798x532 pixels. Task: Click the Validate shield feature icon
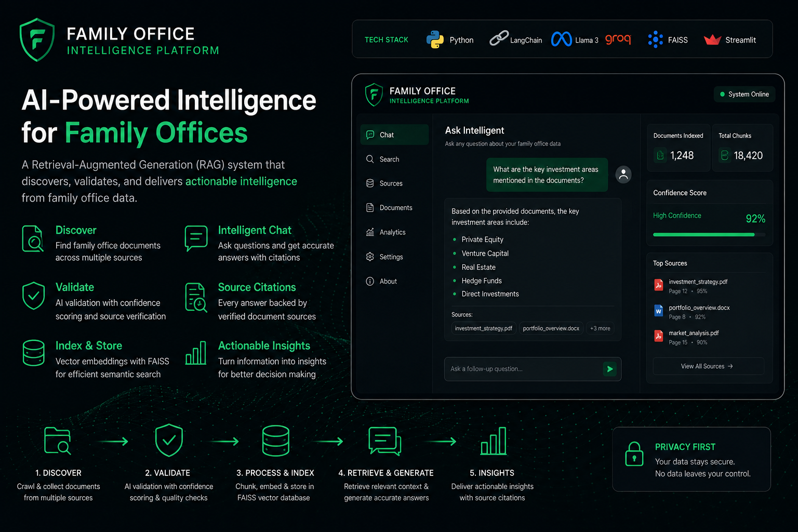(x=33, y=296)
